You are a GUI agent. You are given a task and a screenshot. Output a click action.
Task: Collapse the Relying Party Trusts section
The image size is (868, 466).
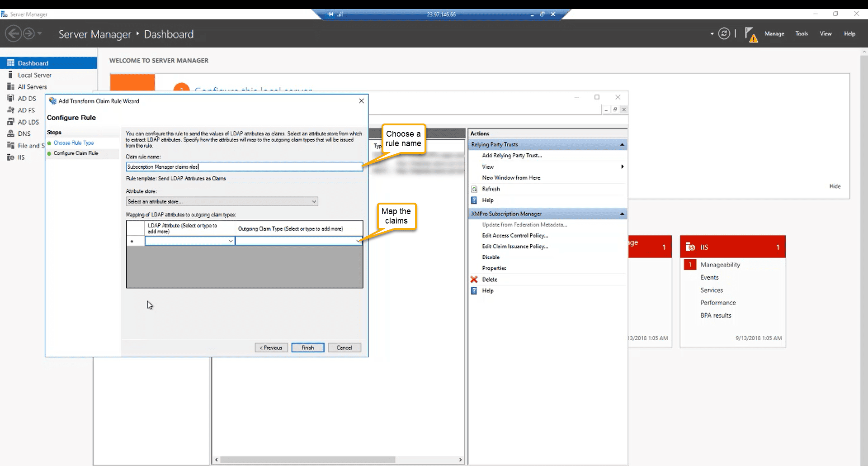click(x=622, y=145)
